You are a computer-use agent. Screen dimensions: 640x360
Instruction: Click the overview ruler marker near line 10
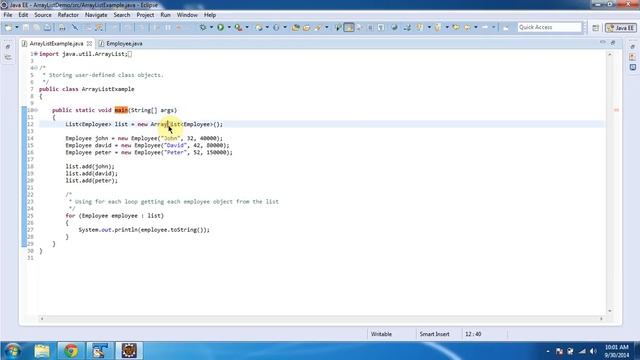[x=616, y=110]
